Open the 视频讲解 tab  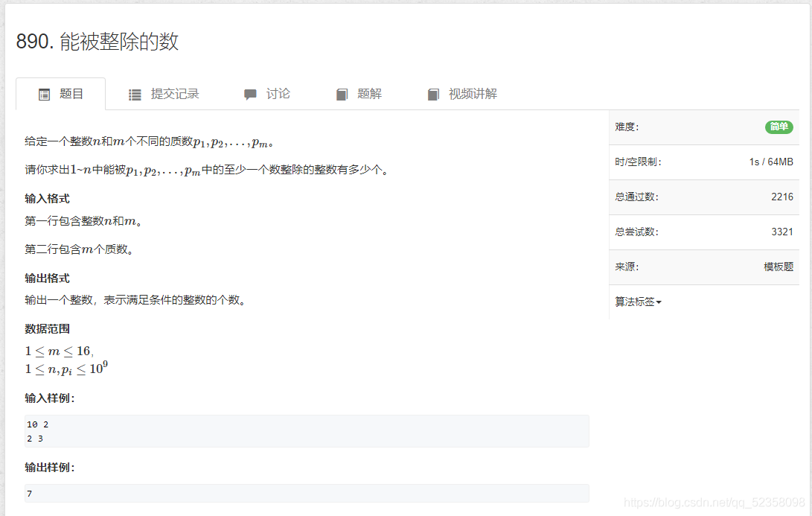pyautogui.click(x=462, y=94)
